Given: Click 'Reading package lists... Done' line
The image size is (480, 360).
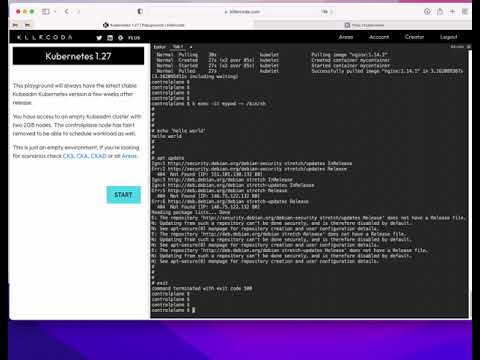Looking at the screenshot, I should tap(191, 212).
